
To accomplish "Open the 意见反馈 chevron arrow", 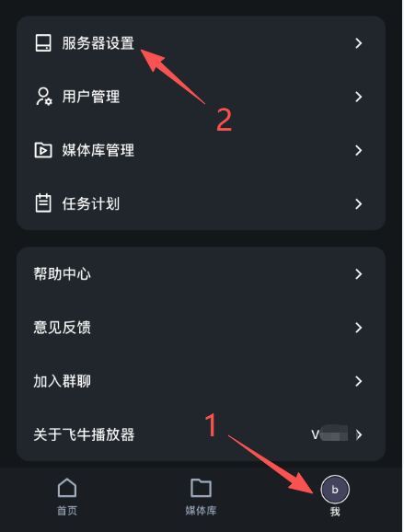I will pyautogui.click(x=359, y=328).
